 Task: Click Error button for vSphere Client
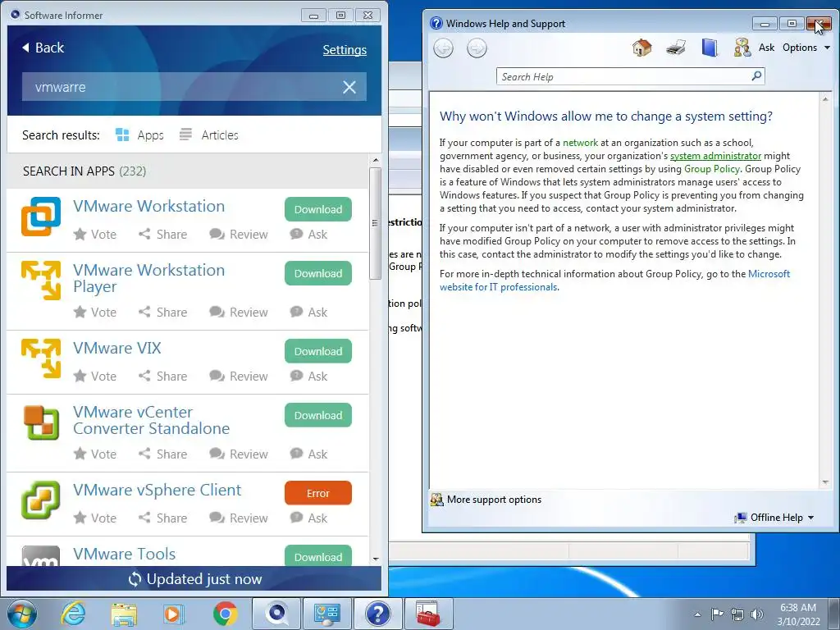pyautogui.click(x=318, y=493)
